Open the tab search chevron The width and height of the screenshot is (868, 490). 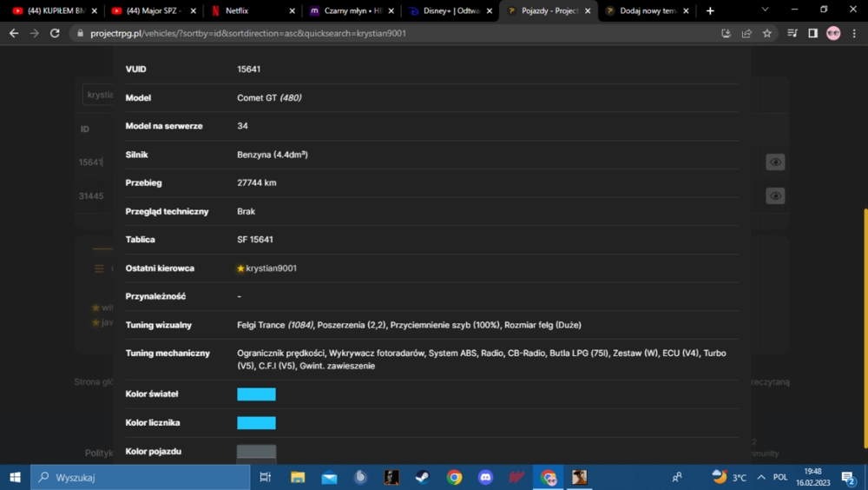pyautogui.click(x=765, y=10)
